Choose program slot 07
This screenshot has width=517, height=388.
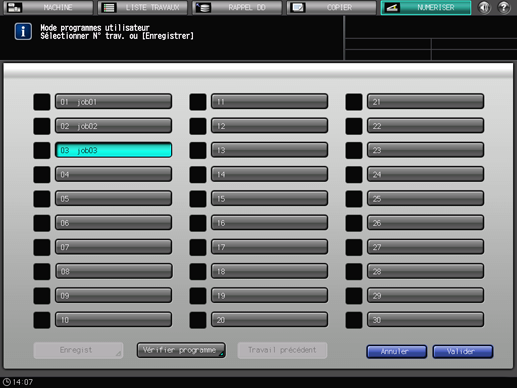pyautogui.click(x=113, y=247)
